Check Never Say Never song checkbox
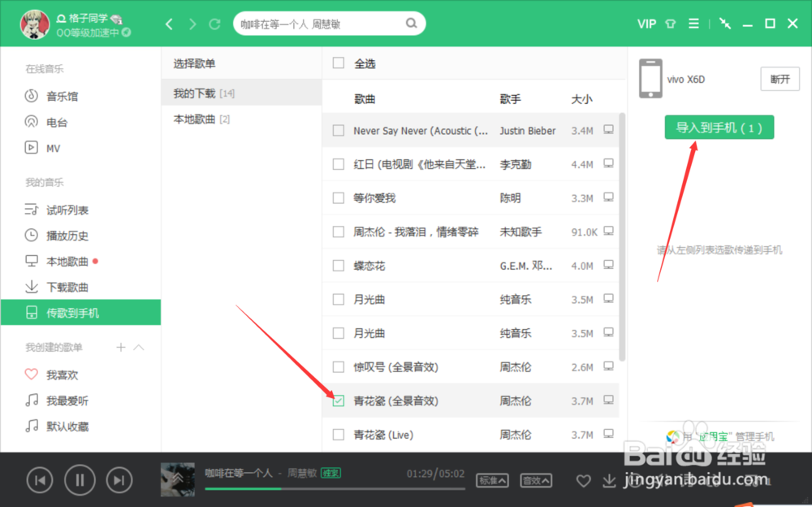 tap(338, 131)
